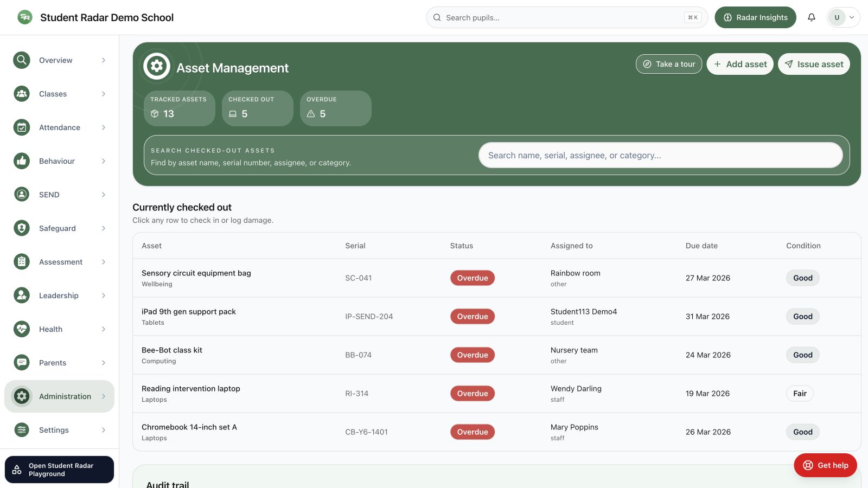Click the Student Radar logo icon
The height and width of the screenshot is (488, 868).
[x=25, y=17]
